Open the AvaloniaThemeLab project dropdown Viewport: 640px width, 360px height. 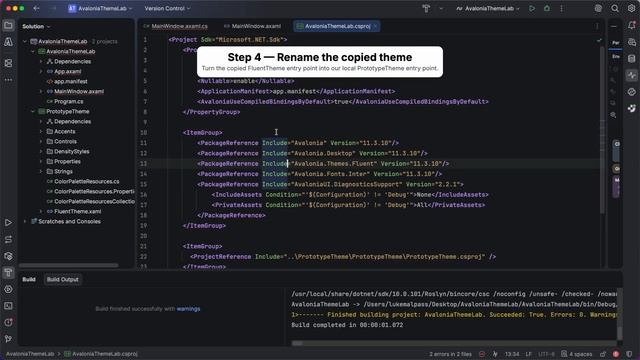point(100,8)
